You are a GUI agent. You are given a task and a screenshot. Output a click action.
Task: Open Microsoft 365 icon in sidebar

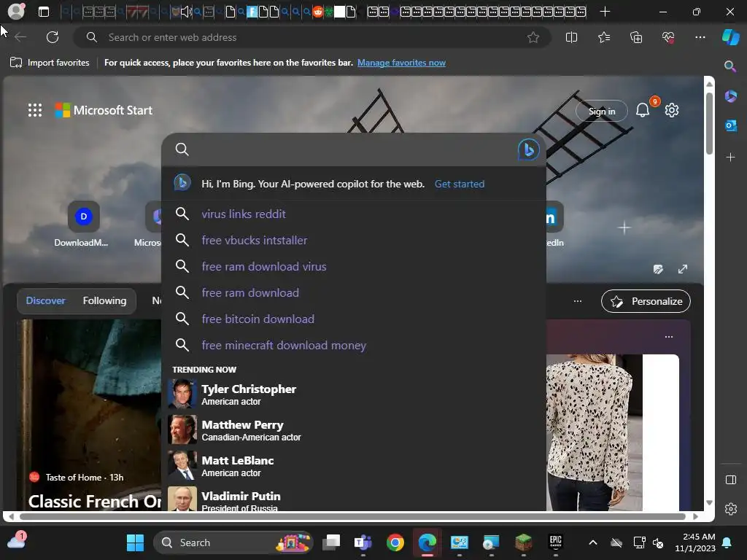[x=730, y=96]
